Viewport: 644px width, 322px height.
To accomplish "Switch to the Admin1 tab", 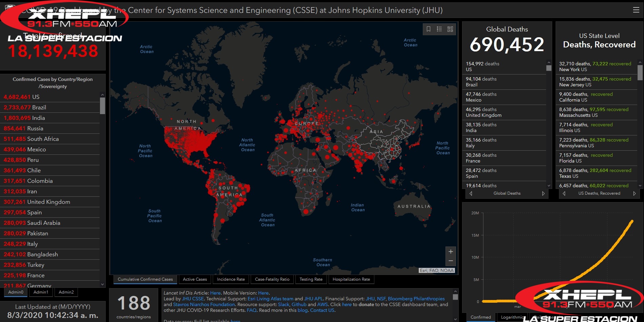I will pyautogui.click(x=41, y=292).
